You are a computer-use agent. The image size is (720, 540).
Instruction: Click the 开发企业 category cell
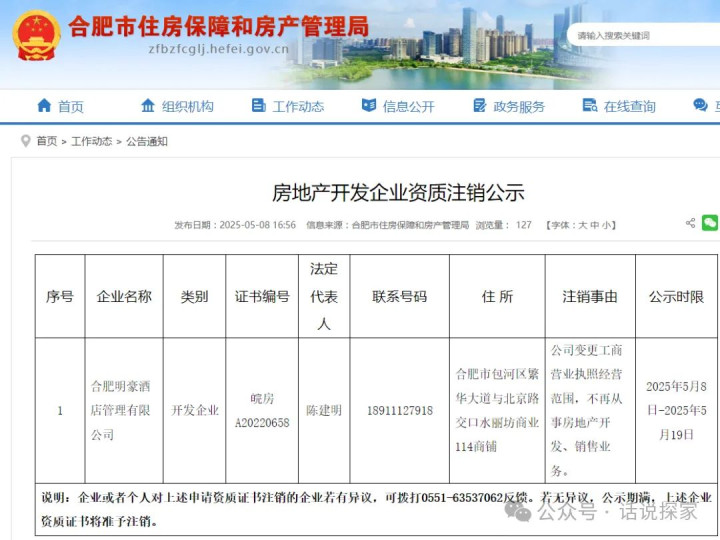tap(195, 410)
